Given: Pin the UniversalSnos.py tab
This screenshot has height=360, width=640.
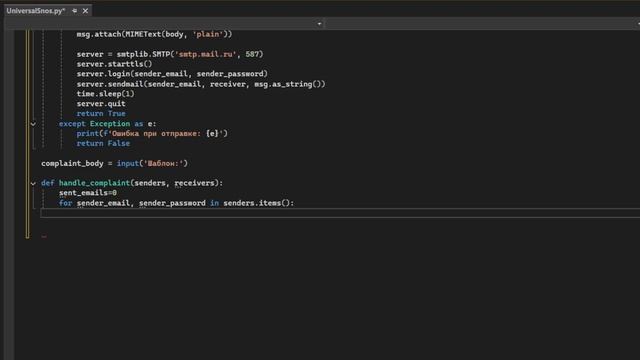Looking at the screenshot, I should point(74,11).
